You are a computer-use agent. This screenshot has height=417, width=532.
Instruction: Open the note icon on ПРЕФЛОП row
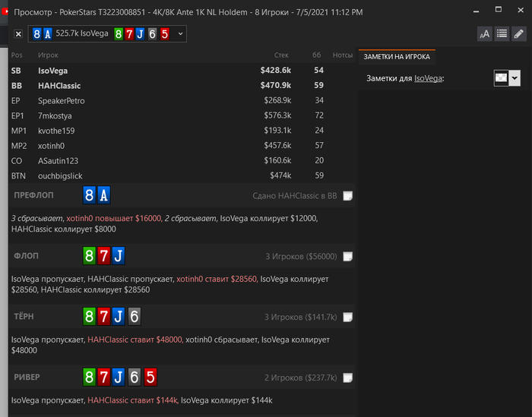tap(347, 196)
